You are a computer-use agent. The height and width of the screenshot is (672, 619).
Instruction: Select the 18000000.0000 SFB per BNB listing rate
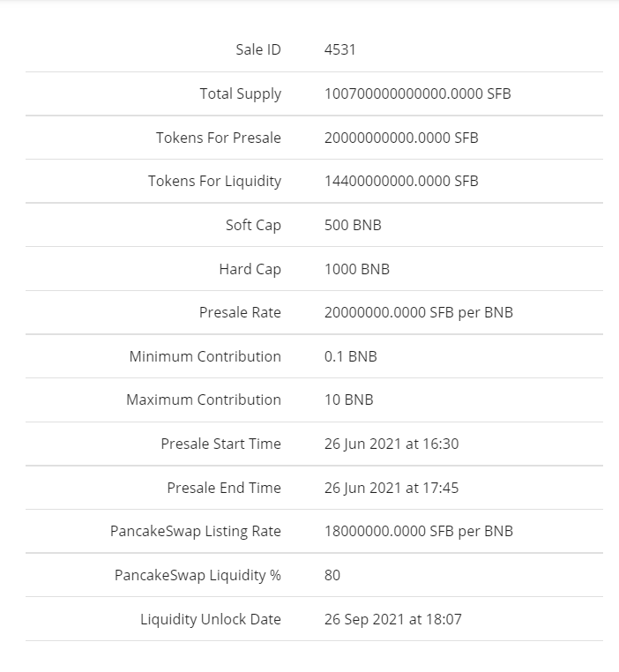point(419,532)
